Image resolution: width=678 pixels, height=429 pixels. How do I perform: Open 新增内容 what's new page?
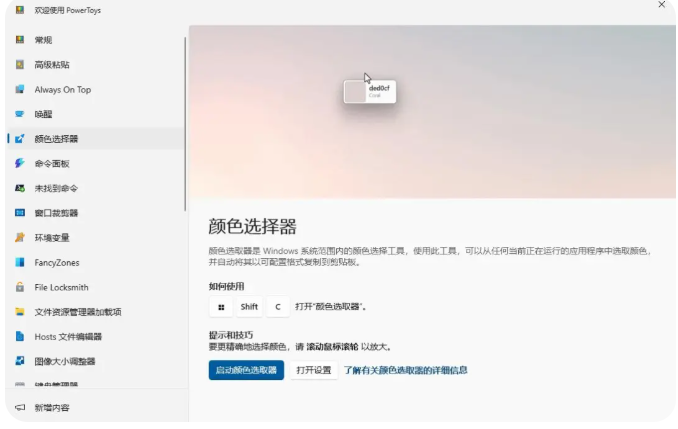(96, 407)
